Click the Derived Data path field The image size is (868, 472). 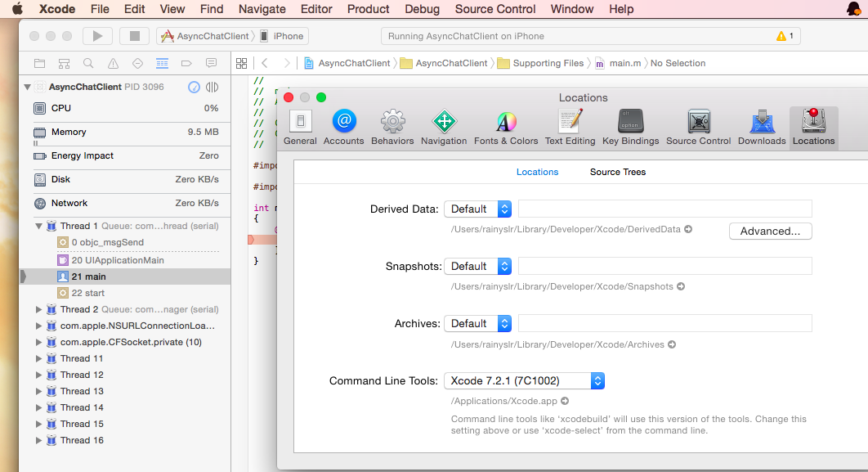pyautogui.click(x=664, y=209)
